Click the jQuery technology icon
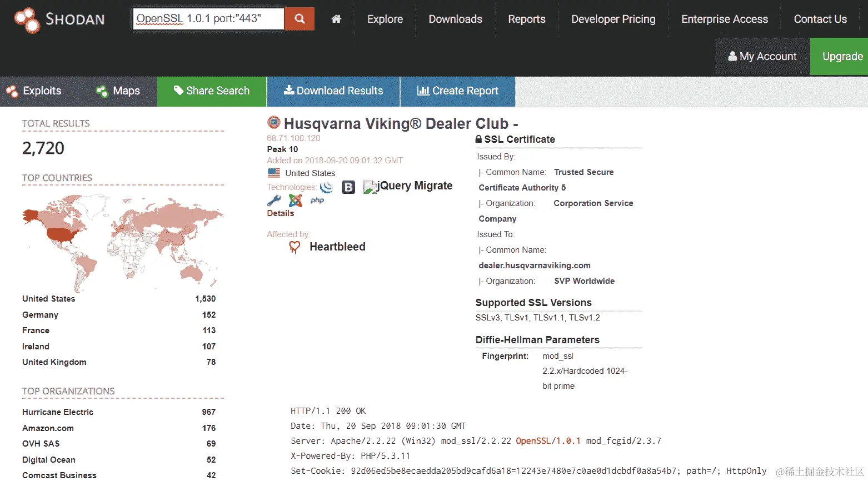 (327, 187)
